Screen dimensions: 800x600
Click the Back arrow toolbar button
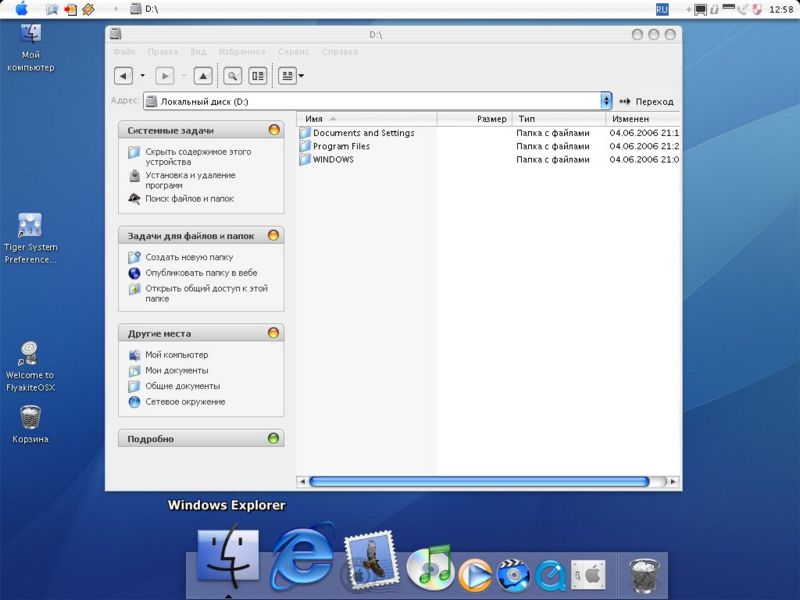[x=123, y=76]
